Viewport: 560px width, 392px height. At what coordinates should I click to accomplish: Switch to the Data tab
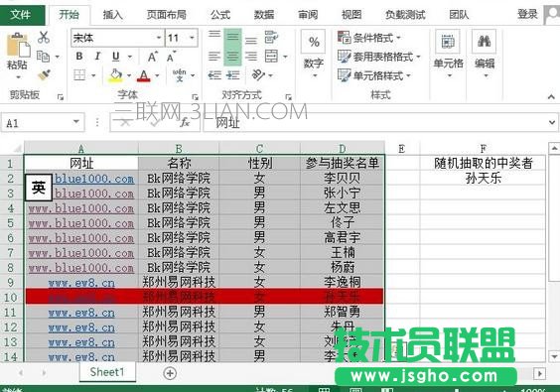264,15
